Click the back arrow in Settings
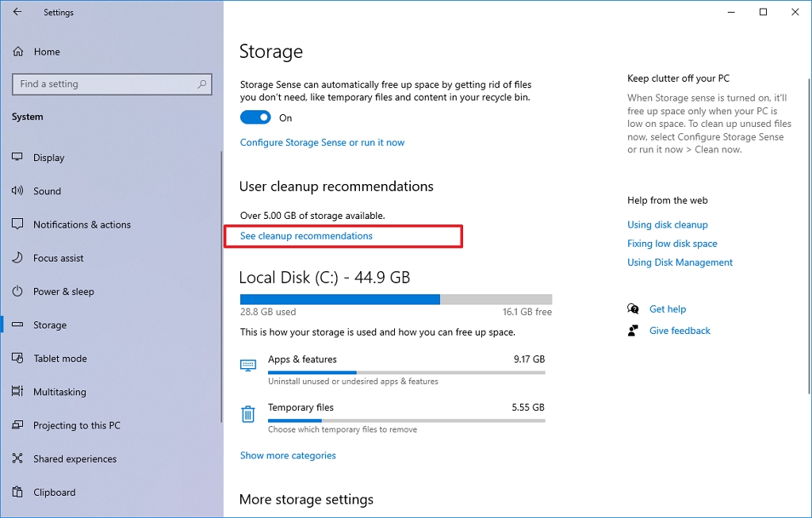 (17, 12)
